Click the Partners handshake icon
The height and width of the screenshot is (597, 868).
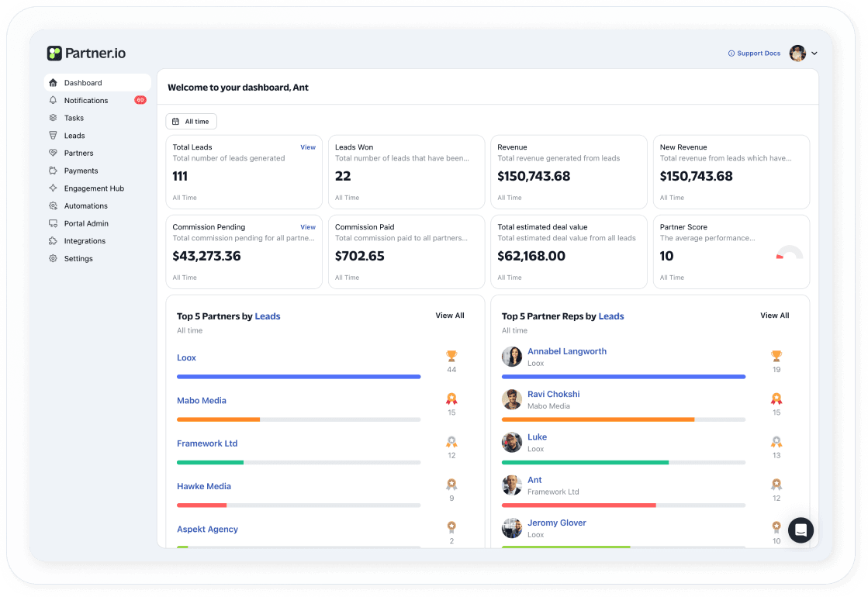coord(54,153)
